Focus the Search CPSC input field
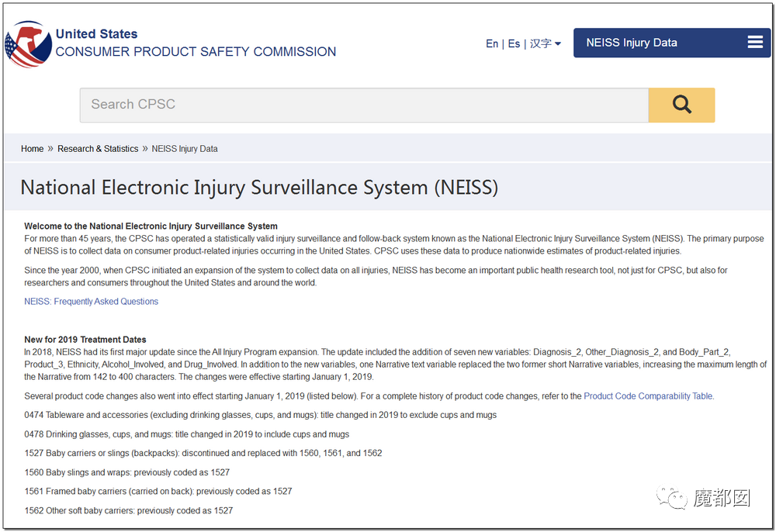 tap(364, 105)
